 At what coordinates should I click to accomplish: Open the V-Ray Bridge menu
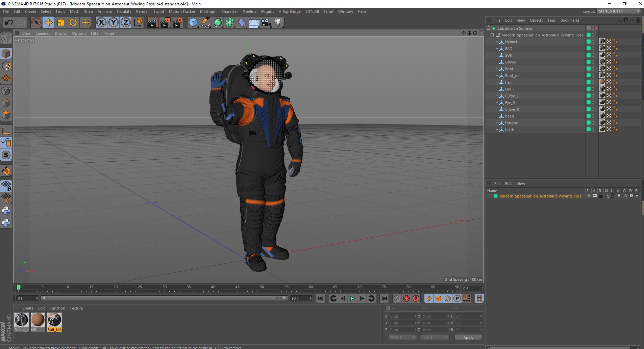pos(290,11)
